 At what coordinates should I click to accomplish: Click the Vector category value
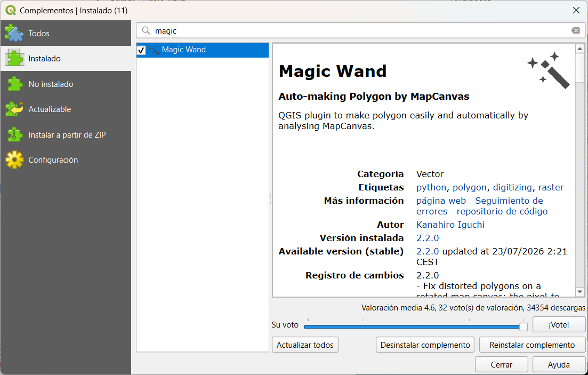point(430,174)
